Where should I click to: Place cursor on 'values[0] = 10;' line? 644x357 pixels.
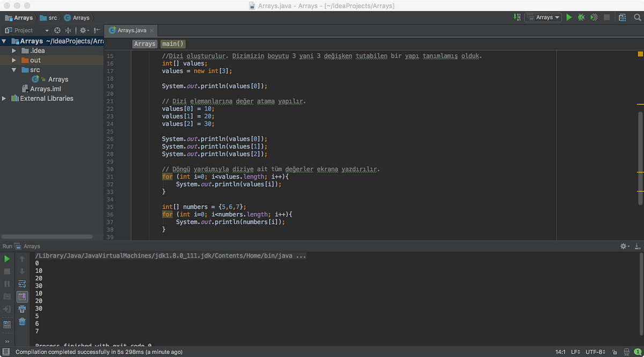click(x=188, y=108)
